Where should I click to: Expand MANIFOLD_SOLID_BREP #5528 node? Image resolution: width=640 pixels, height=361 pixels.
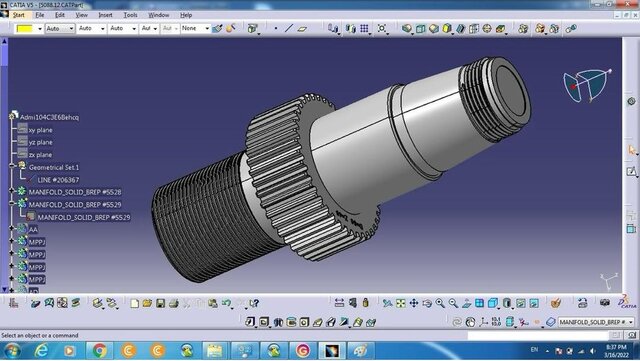click(12, 191)
